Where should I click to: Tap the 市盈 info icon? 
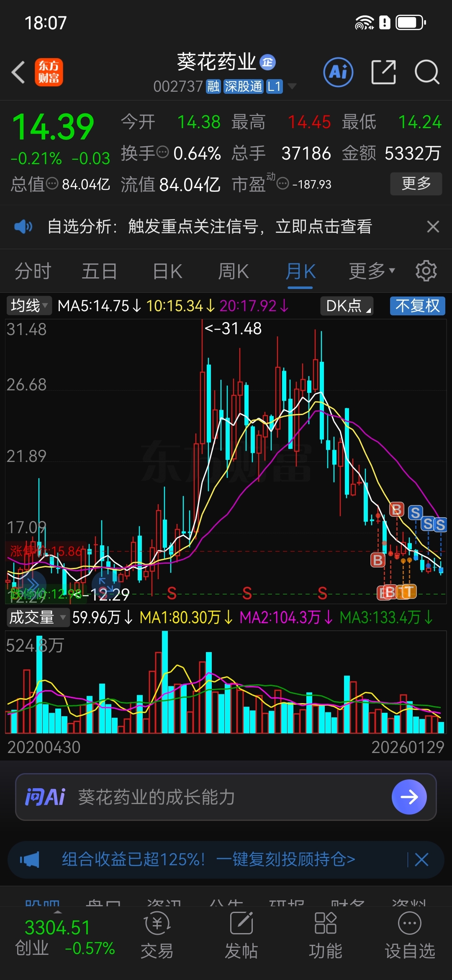coord(283,183)
